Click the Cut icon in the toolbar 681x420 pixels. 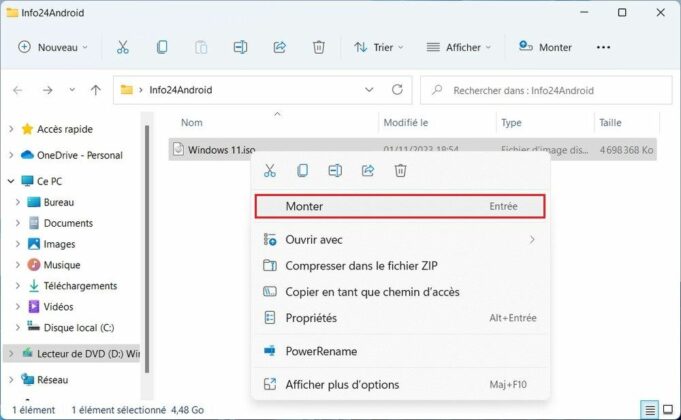click(122, 47)
